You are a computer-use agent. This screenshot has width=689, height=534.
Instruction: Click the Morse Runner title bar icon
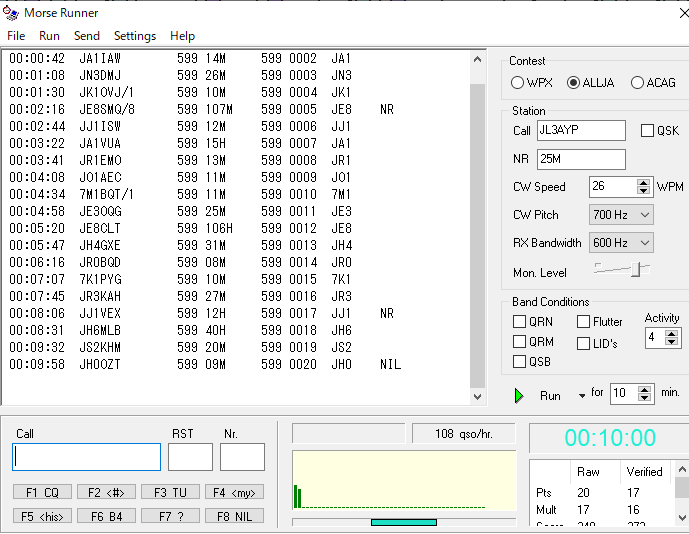pyautogui.click(x=11, y=12)
